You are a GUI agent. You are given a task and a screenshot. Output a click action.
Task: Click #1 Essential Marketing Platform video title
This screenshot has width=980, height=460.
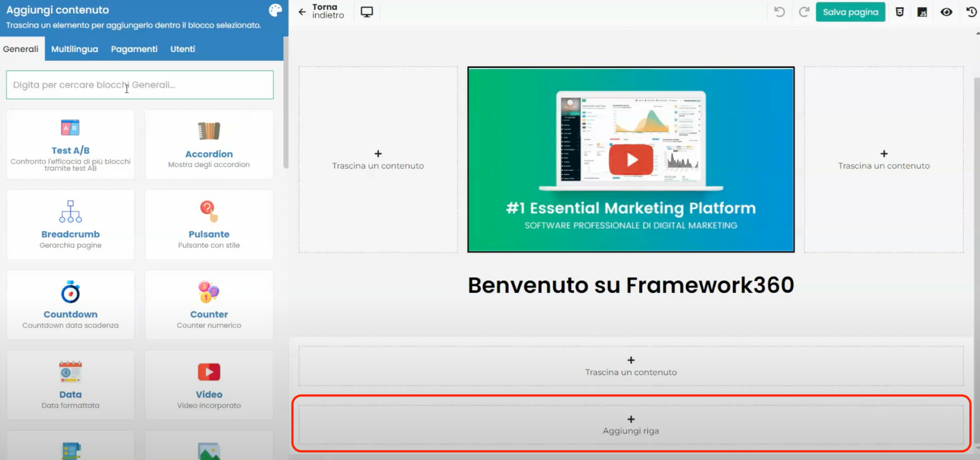631,208
